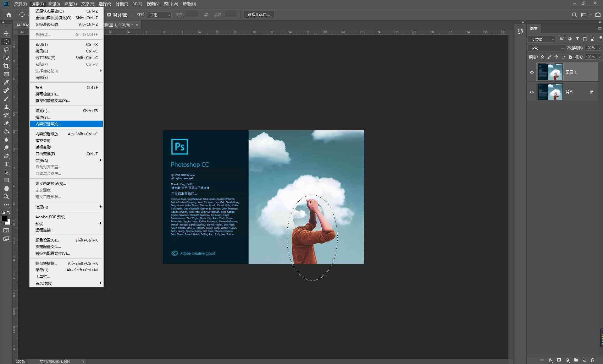Choose 内容识别填充... from the Edit menu
Image resolution: width=603 pixels, height=364 pixels.
(x=67, y=124)
